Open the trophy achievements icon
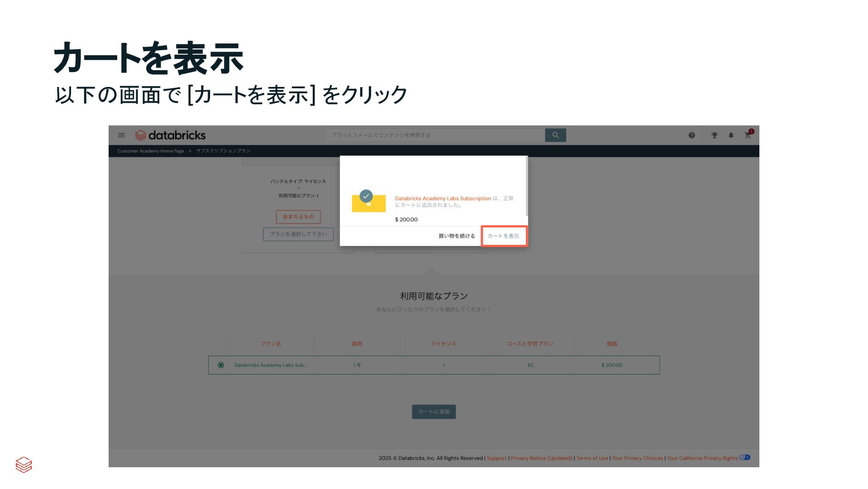 pos(715,135)
